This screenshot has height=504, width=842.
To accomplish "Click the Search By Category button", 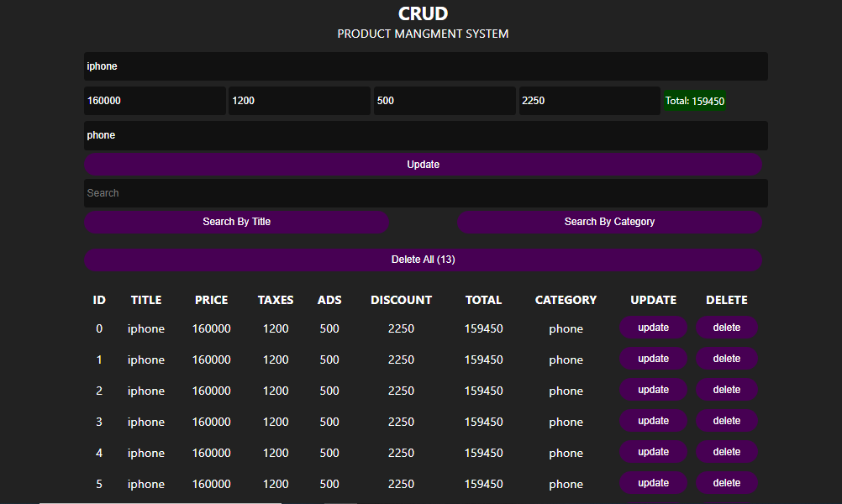I will click(x=609, y=222).
